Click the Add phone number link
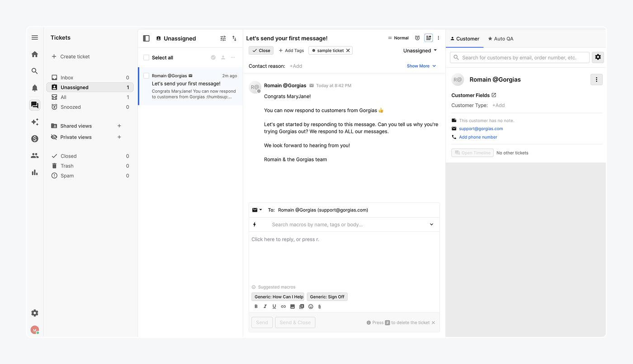Viewport: 633px width, 364px height. 478,137
